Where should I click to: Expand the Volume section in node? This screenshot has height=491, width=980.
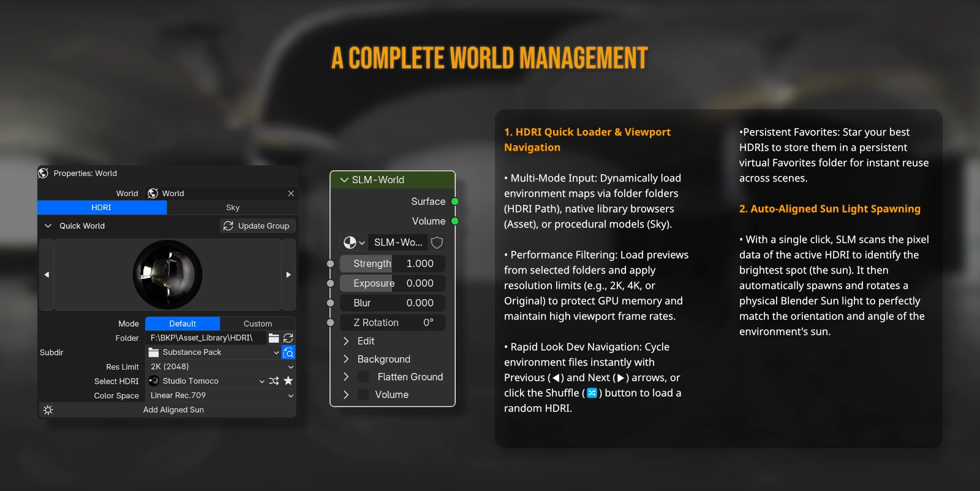346,394
